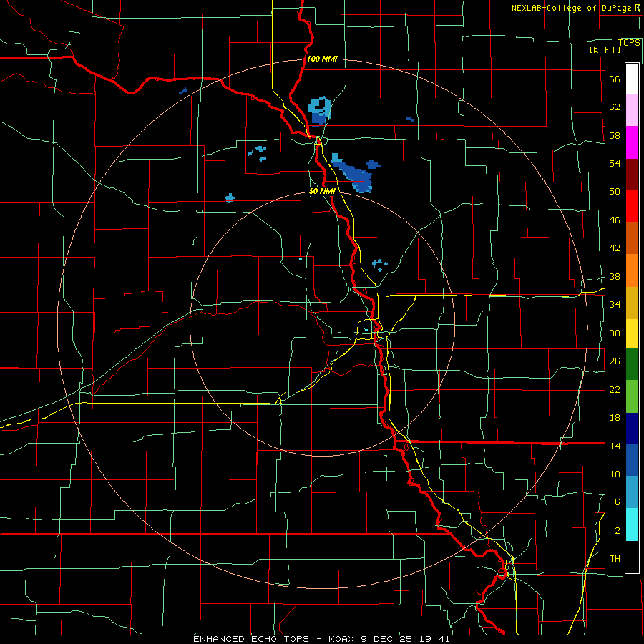The height and width of the screenshot is (644, 644).
Task: Click the 10 value on the scale
Action: pos(615,474)
